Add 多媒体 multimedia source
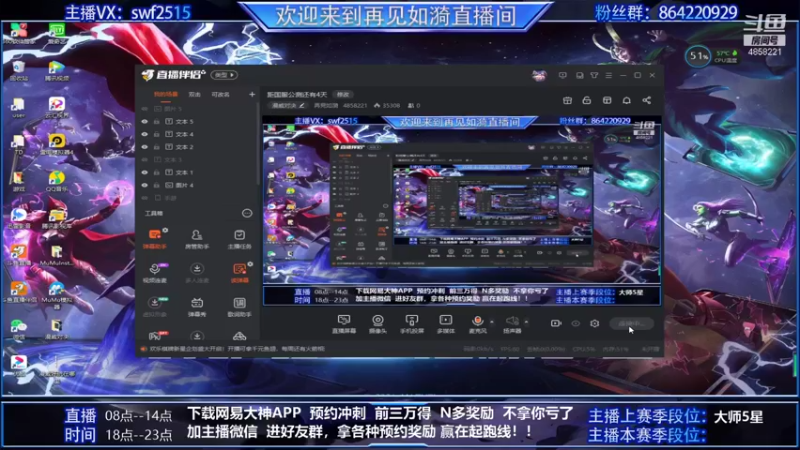The width and height of the screenshot is (800, 450). (x=445, y=323)
